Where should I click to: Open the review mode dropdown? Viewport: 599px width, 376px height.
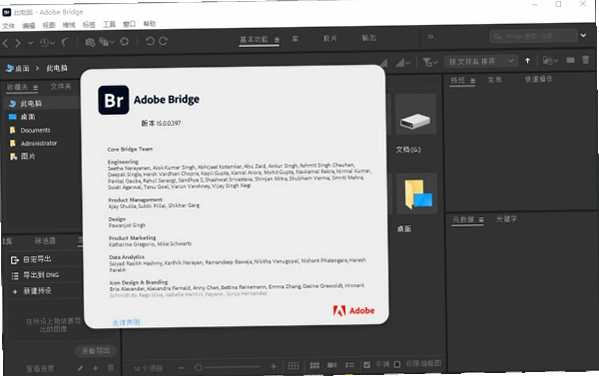tap(107, 41)
